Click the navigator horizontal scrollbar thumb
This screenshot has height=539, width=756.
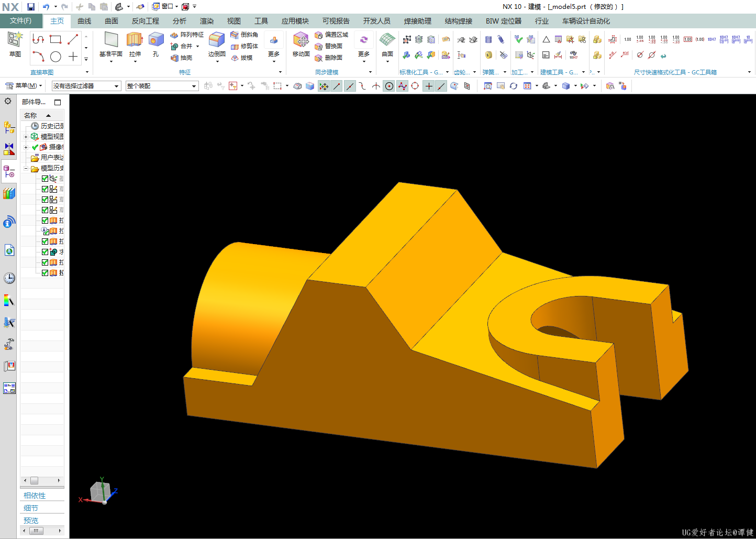pyautogui.click(x=34, y=480)
